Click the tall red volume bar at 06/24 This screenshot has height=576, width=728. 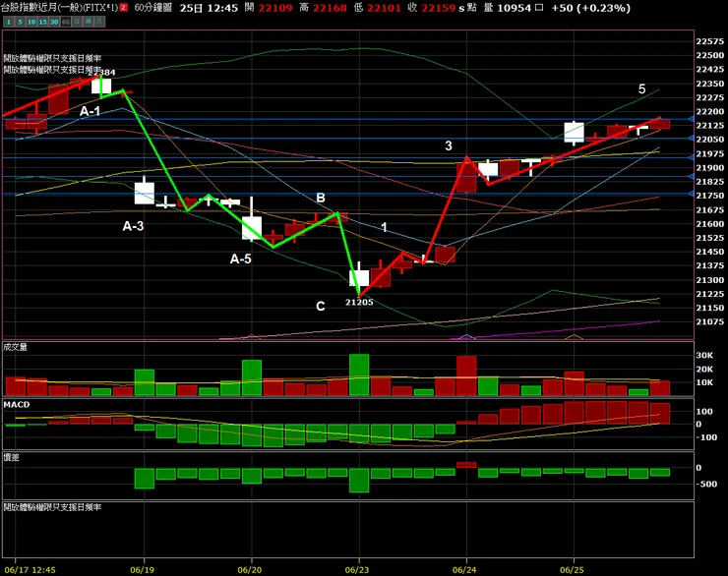point(466,375)
